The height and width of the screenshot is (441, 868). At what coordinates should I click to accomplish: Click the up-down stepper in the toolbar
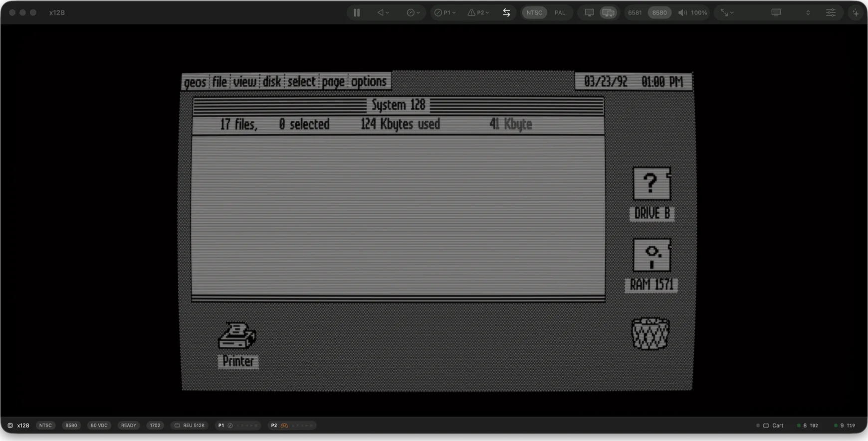tap(808, 12)
